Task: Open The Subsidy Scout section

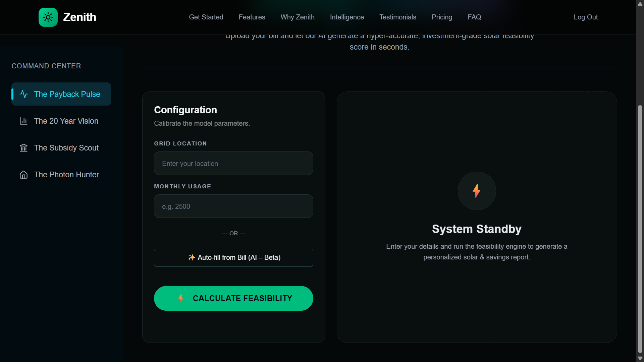Action: point(66,148)
